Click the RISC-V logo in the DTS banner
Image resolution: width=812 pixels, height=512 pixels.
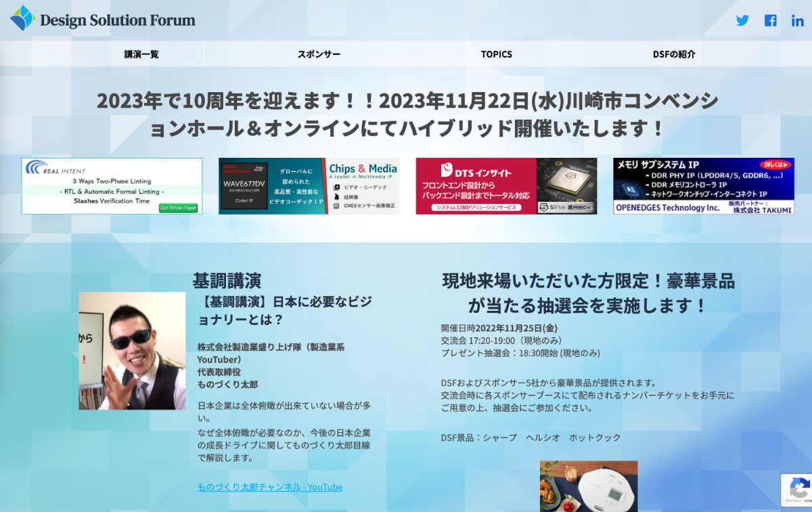pyautogui.click(x=579, y=207)
